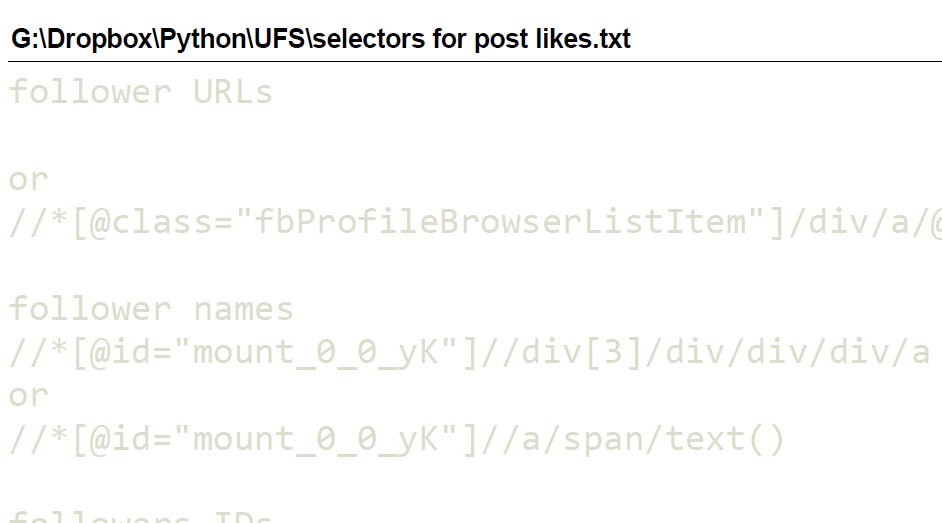The height and width of the screenshot is (523, 942).
Task: Click the "selectors for post likes.txt" file name in the header
Action: [472, 39]
